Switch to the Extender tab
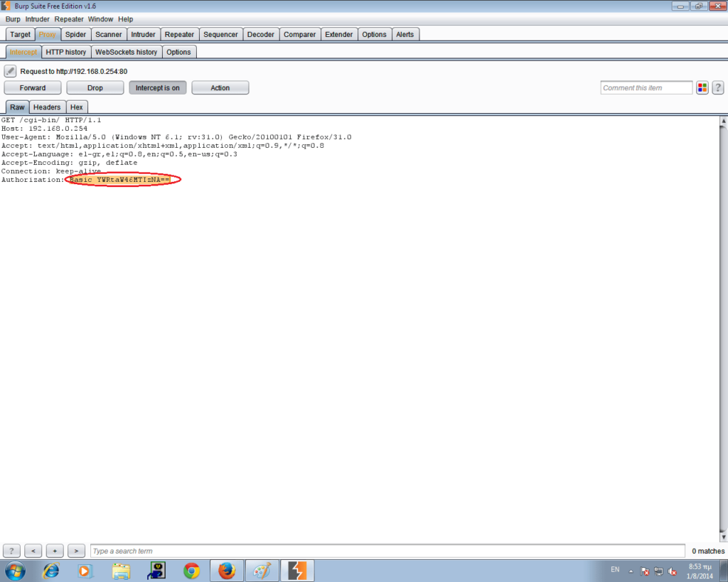728x582 pixels. [338, 34]
